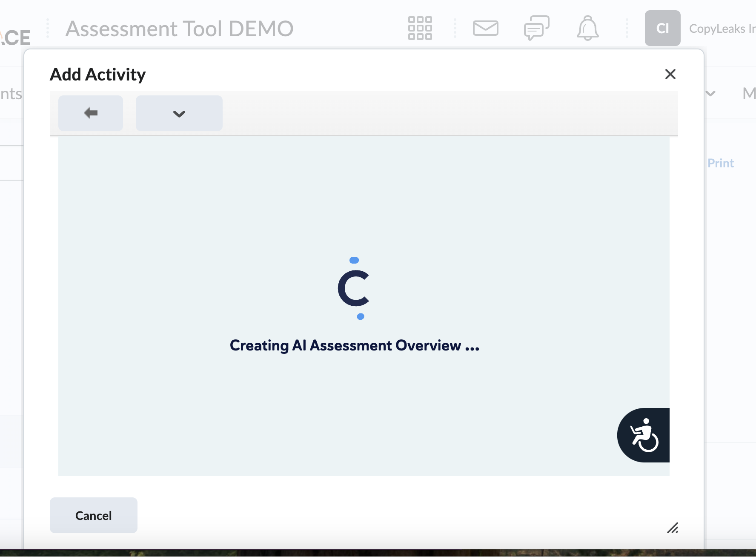The image size is (756, 557).
Task: Open the notifications bell icon
Action: [588, 28]
